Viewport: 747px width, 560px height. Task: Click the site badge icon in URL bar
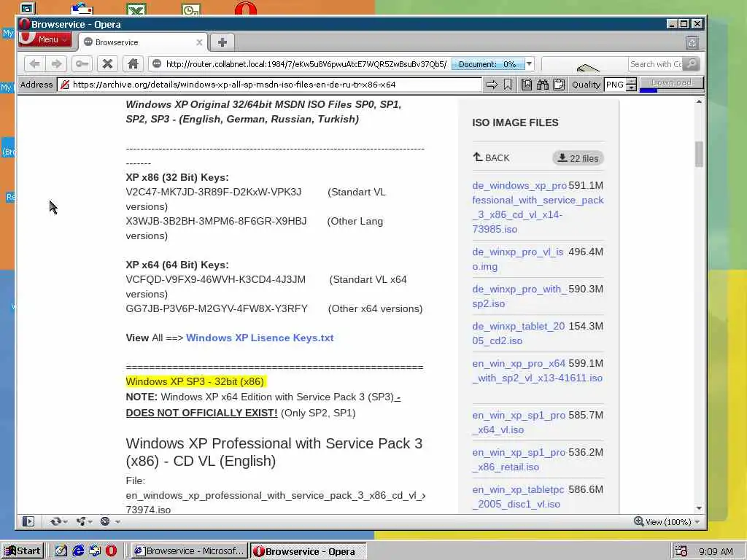point(157,64)
